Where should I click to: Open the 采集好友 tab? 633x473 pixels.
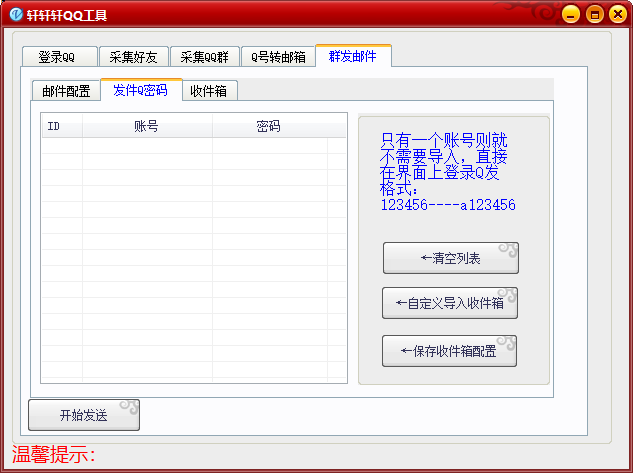click(134, 57)
